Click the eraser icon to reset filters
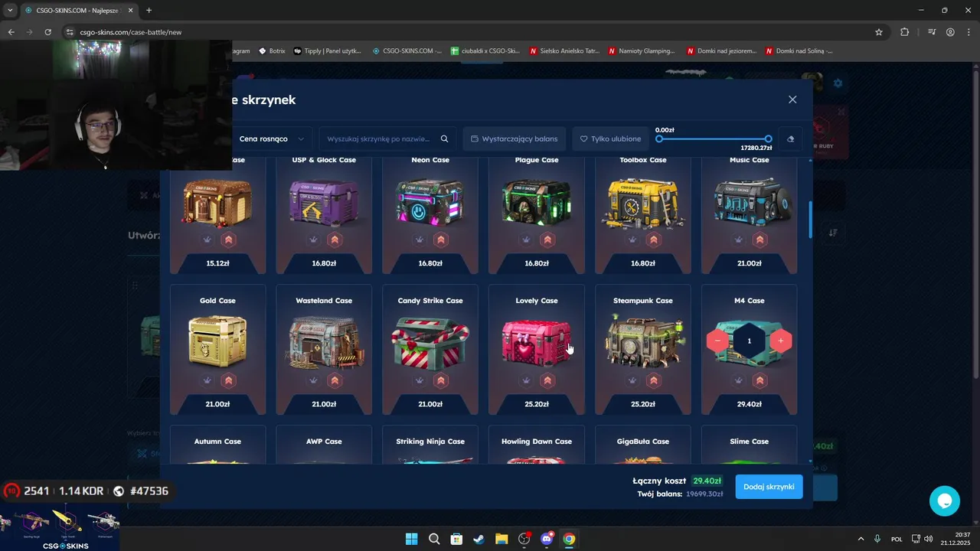The image size is (980, 551). (790, 139)
